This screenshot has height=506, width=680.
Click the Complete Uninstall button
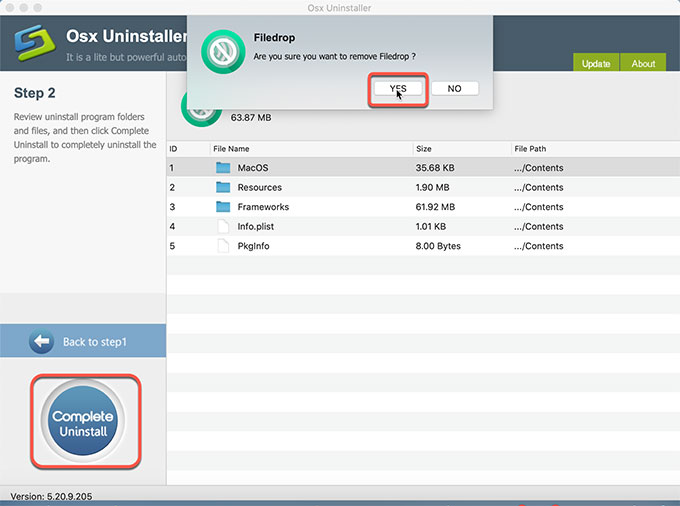click(x=83, y=421)
